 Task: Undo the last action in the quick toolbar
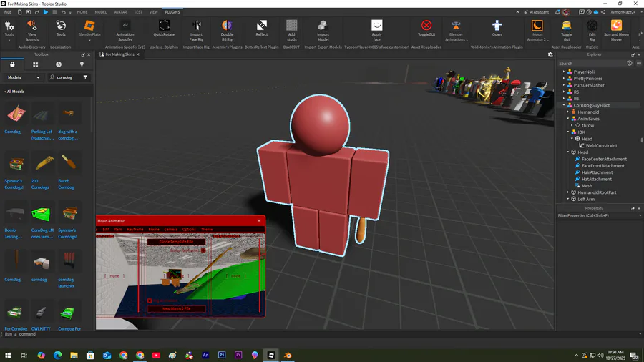[x=63, y=12]
